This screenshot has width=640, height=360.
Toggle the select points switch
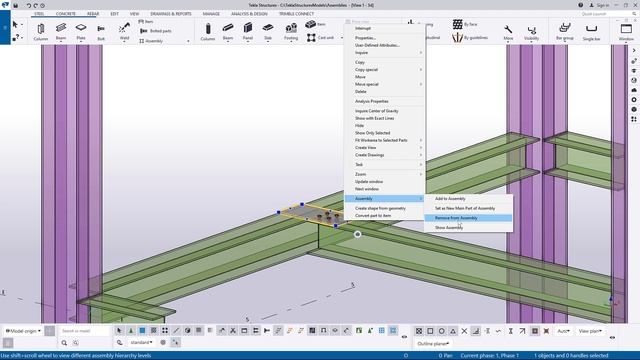point(165,331)
